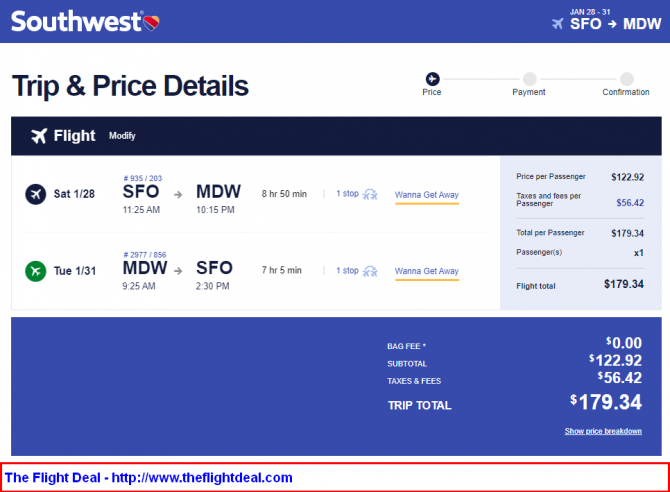Open flight number 2977 / 856 link

point(145,255)
